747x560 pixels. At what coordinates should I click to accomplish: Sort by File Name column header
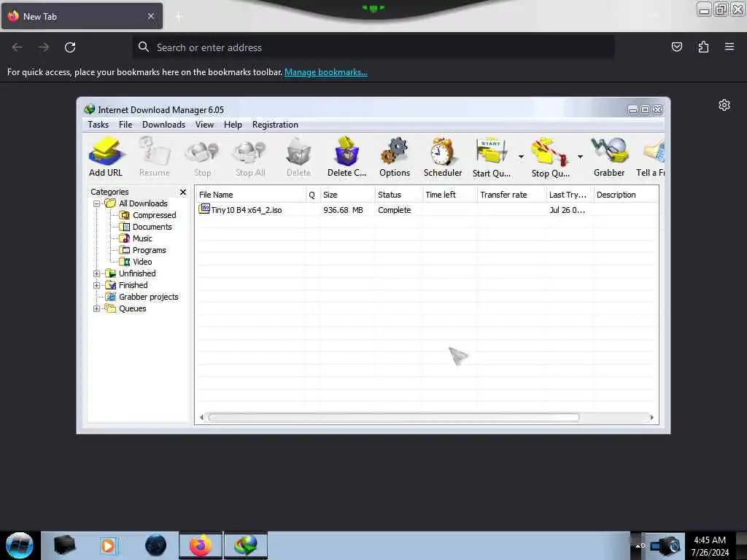coord(251,195)
